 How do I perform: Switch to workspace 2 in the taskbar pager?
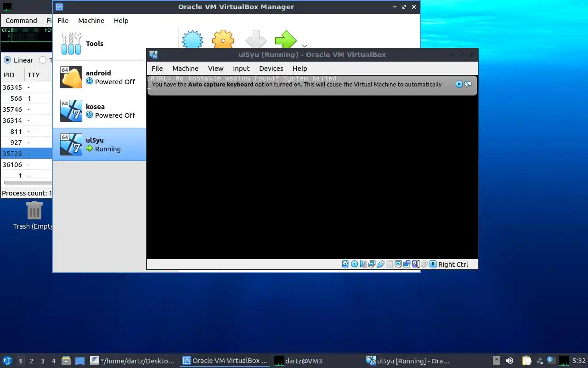tap(32, 361)
